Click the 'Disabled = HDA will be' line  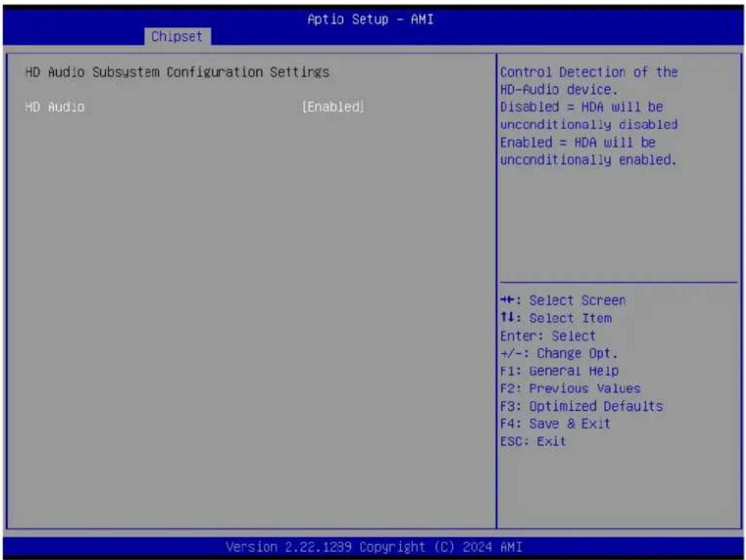pyautogui.click(x=582, y=107)
